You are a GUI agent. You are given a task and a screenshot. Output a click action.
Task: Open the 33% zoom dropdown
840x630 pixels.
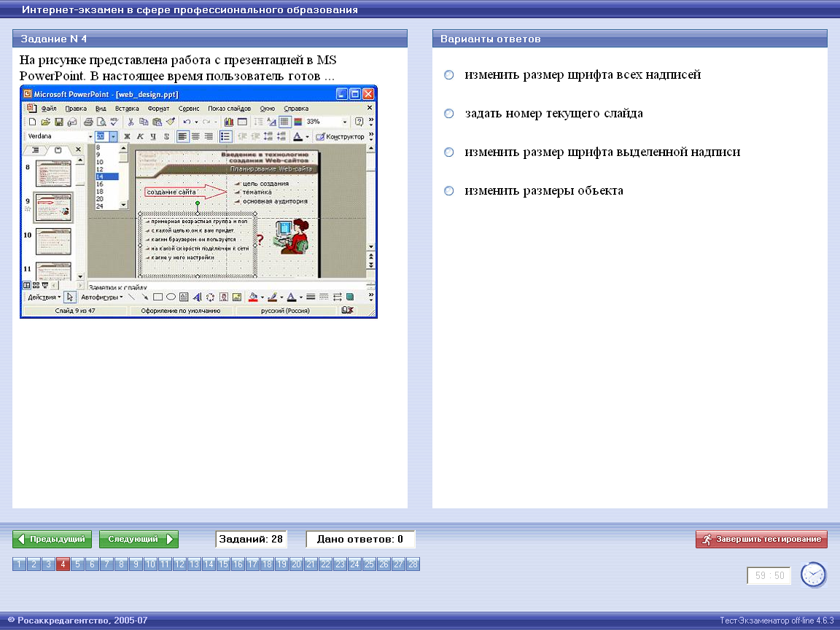(x=345, y=122)
